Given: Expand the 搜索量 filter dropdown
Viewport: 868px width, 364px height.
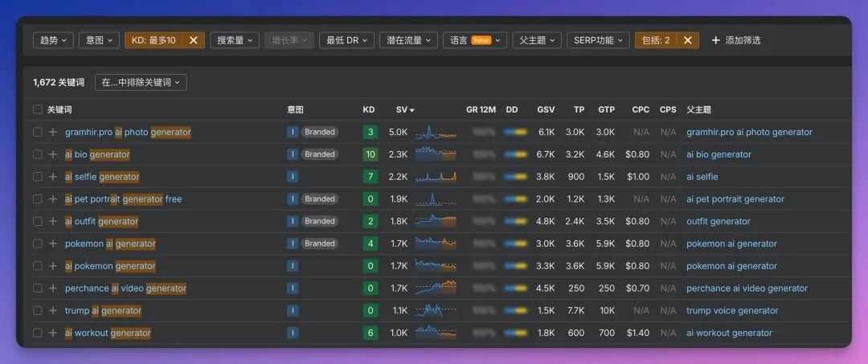Looking at the screenshot, I should coord(235,40).
